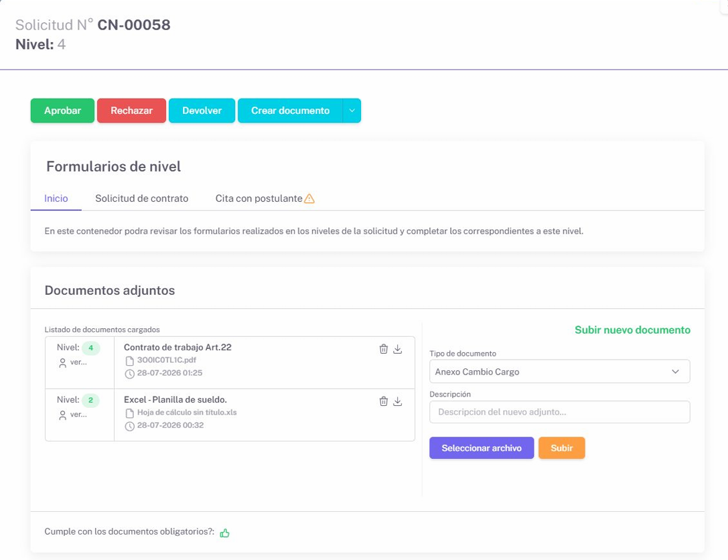Click clock icon beside 28-07-2026 01:25
This screenshot has height=560, width=728.
pyautogui.click(x=129, y=374)
